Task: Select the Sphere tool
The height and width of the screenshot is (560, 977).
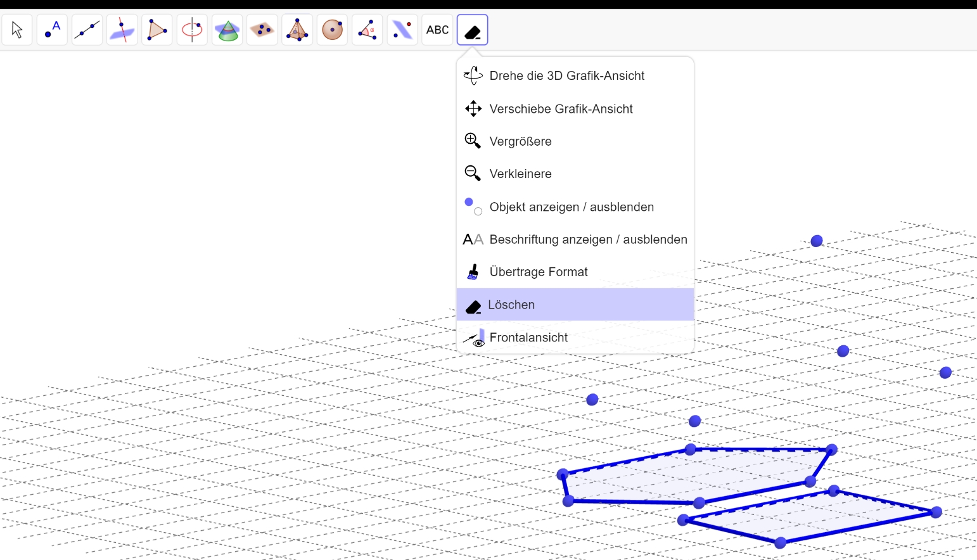Action: pyautogui.click(x=332, y=30)
